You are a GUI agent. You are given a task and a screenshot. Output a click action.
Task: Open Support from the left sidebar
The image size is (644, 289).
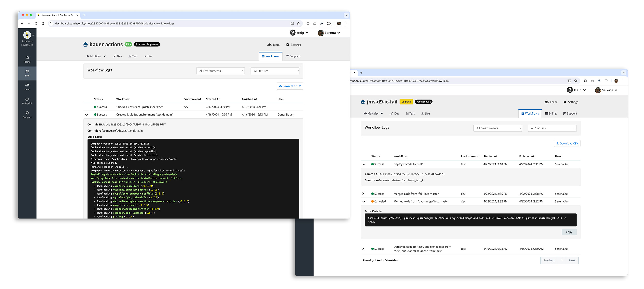tap(27, 115)
